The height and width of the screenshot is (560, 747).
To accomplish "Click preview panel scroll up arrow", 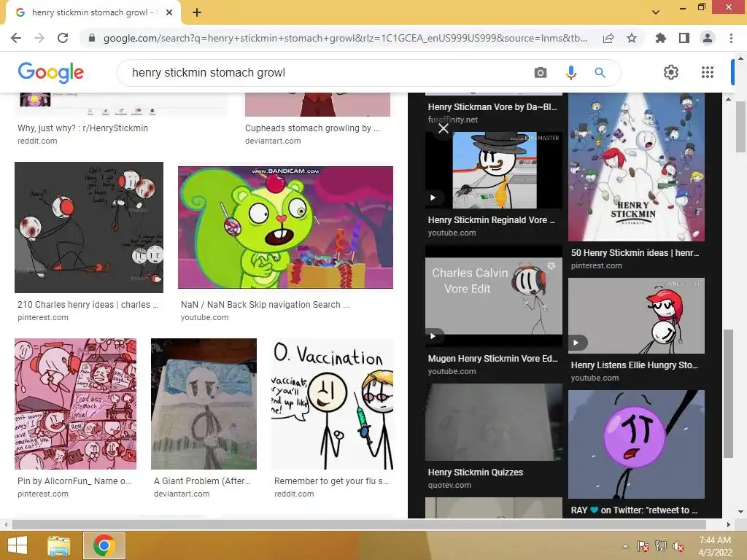I will tap(728, 98).
